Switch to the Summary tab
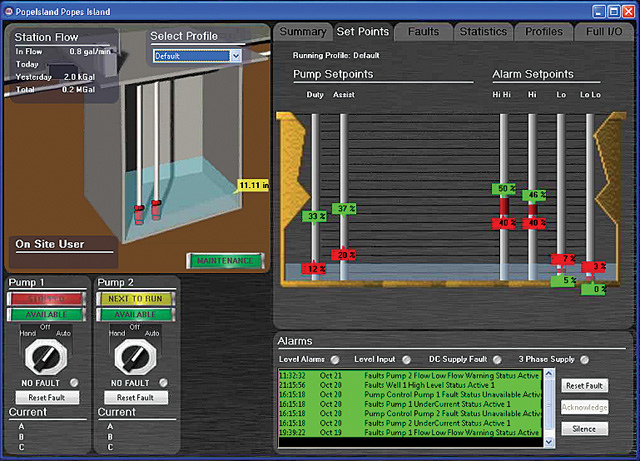 click(x=302, y=32)
